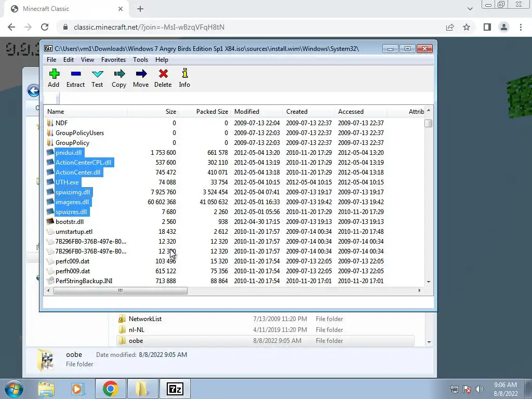Launch Windows Media Player from taskbar
532x399 pixels.
[x=77, y=389]
